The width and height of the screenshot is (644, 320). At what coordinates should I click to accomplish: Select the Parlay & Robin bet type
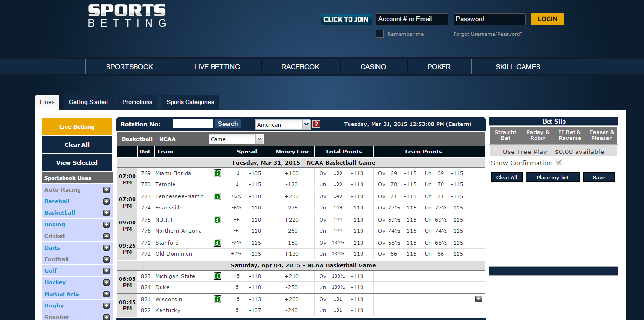click(538, 135)
